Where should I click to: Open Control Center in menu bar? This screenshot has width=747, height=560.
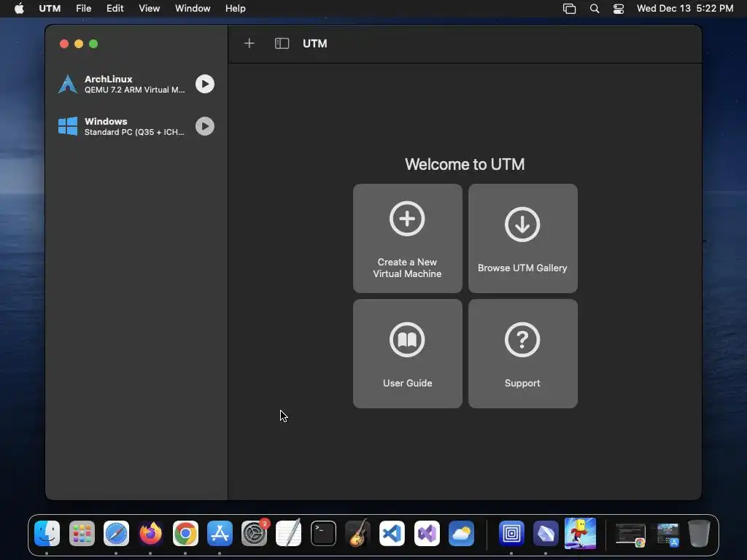tap(619, 9)
